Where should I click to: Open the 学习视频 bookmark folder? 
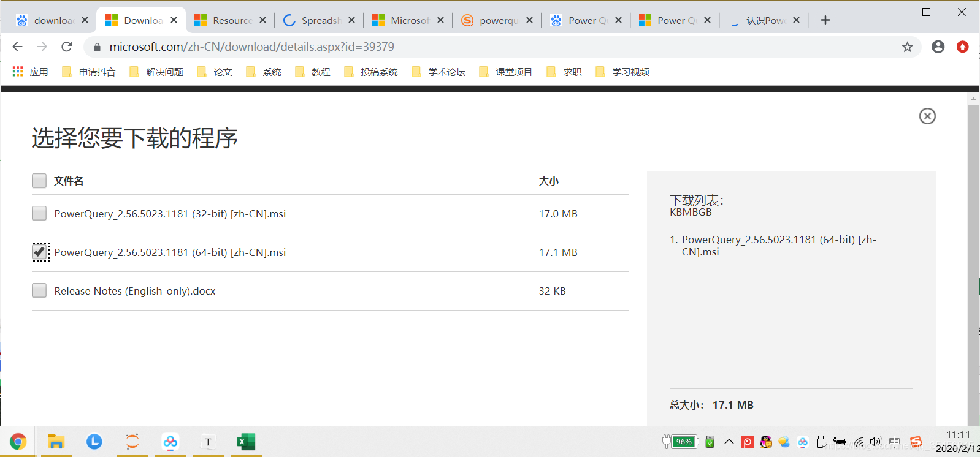click(x=622, y=72)
